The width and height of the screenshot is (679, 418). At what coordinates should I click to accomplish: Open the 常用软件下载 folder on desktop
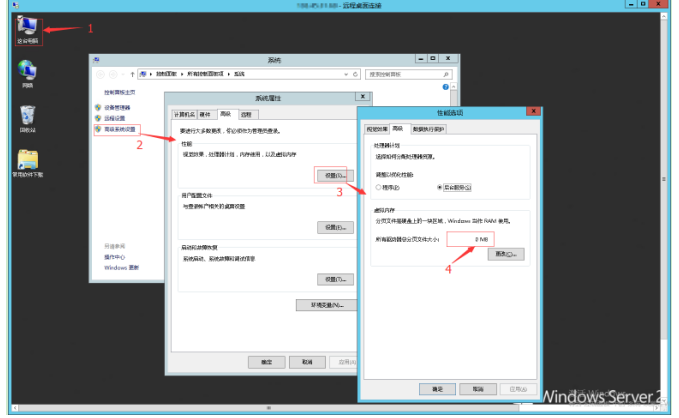click(x=27, y=162)
